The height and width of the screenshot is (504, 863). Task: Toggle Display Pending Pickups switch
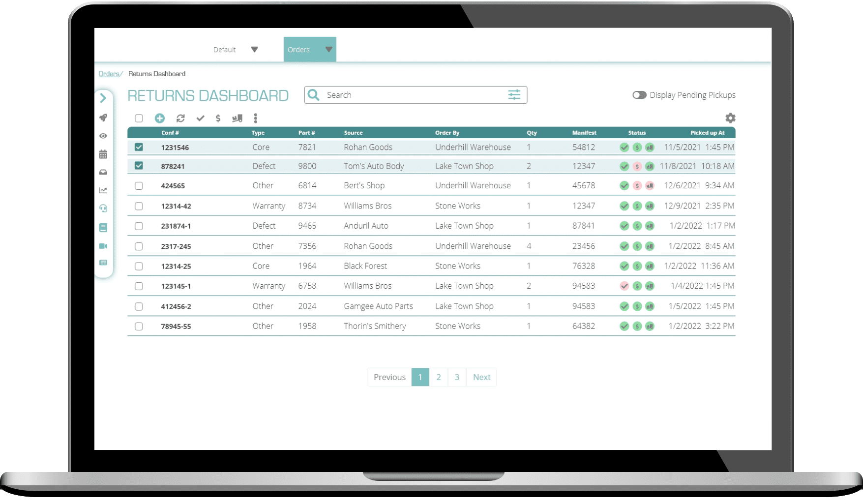639,95
